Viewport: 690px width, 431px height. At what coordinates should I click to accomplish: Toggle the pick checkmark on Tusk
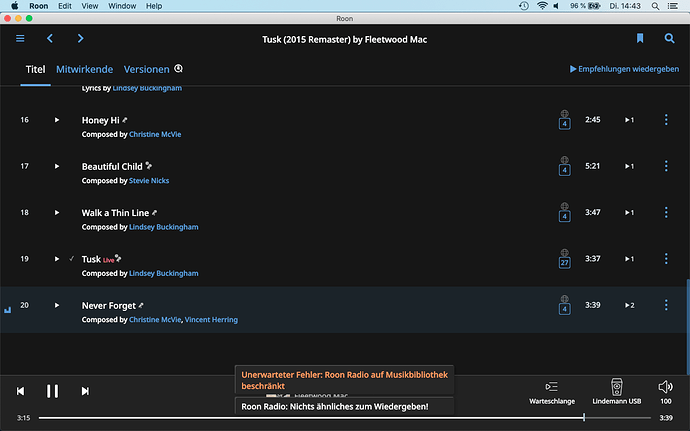coord(71,259)
